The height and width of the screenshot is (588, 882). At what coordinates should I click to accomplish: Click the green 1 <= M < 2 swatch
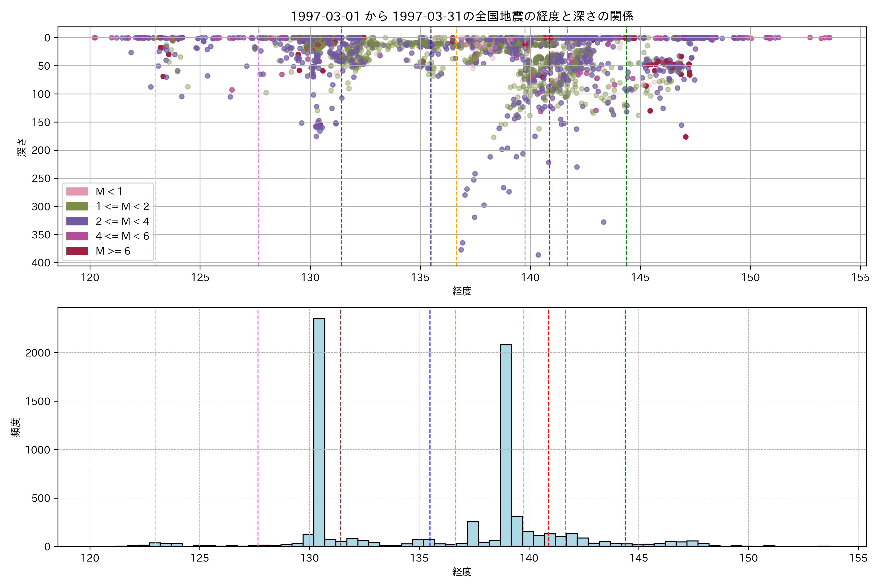tap(77, 207)
